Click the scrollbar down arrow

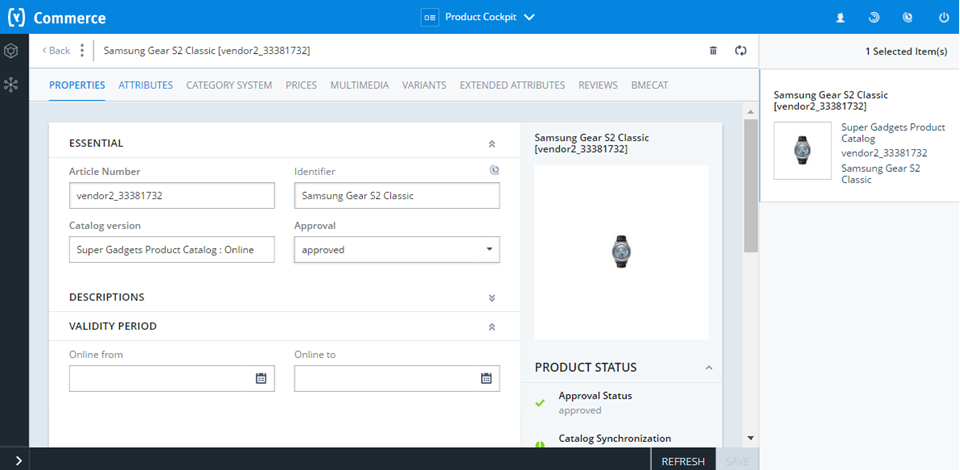pyautogui.click(x=751, y=438)
